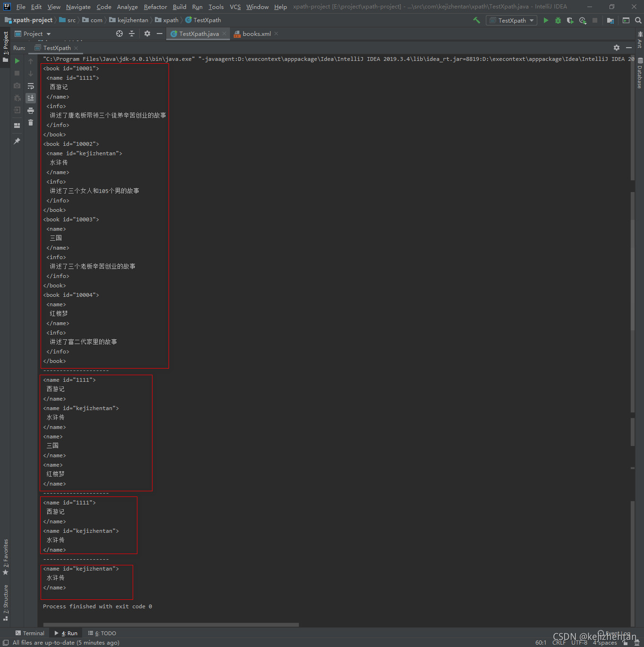The image size is (644, 647).
Task: Pin the Run tab with the pin icon
Action: point(17,141)
